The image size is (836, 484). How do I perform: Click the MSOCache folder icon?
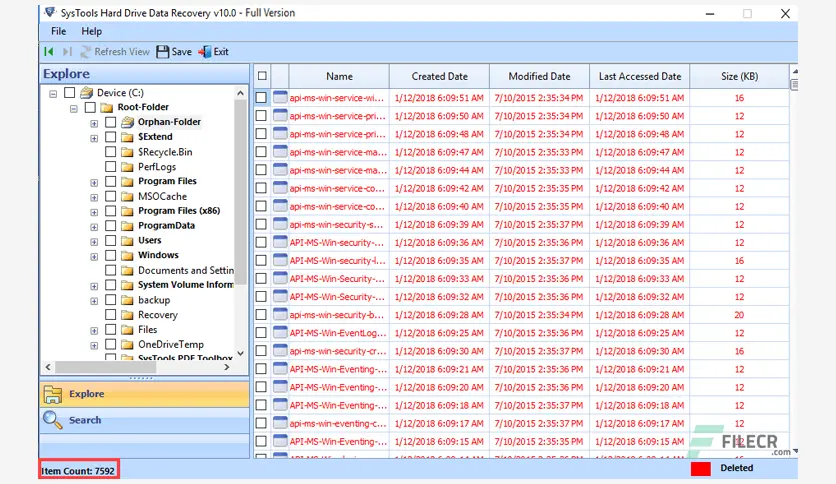coord(127,197)
